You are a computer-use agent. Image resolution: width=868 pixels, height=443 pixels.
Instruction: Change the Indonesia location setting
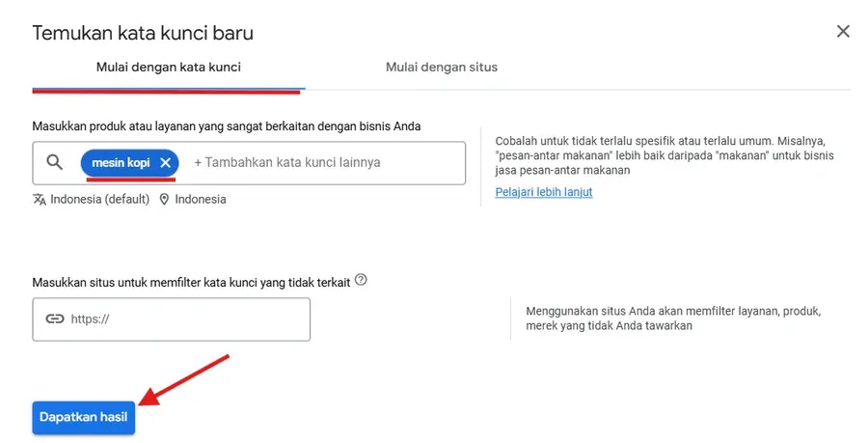click(x=201, y=200)
